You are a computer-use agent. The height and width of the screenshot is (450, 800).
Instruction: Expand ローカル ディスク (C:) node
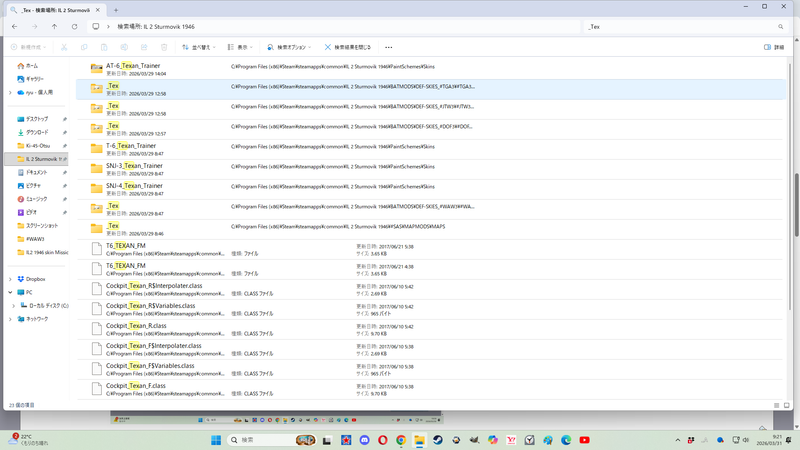(14, 306)
